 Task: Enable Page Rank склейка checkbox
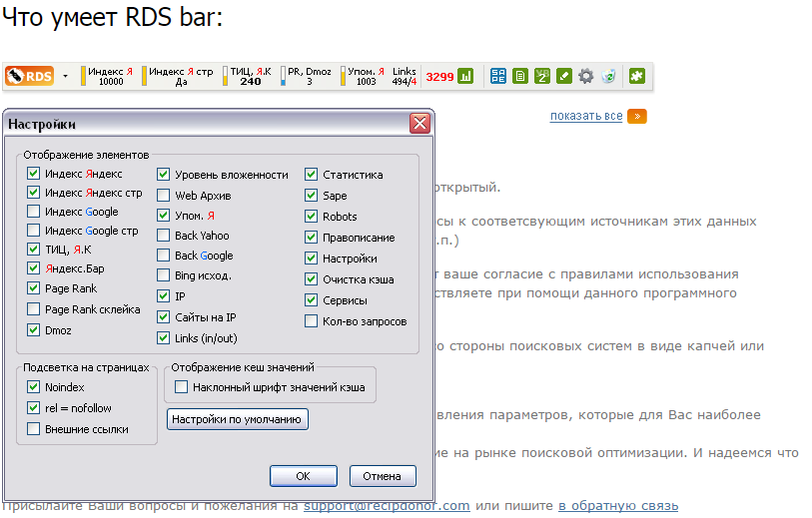click(33, 309)
